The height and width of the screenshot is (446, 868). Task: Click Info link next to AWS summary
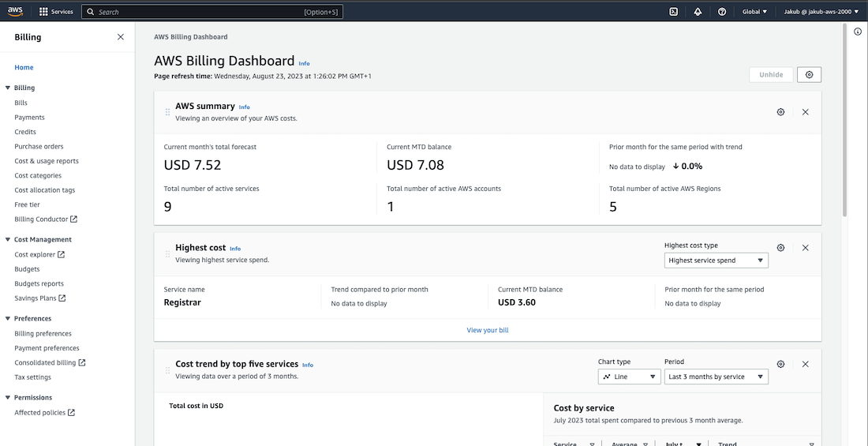(244, 107)
